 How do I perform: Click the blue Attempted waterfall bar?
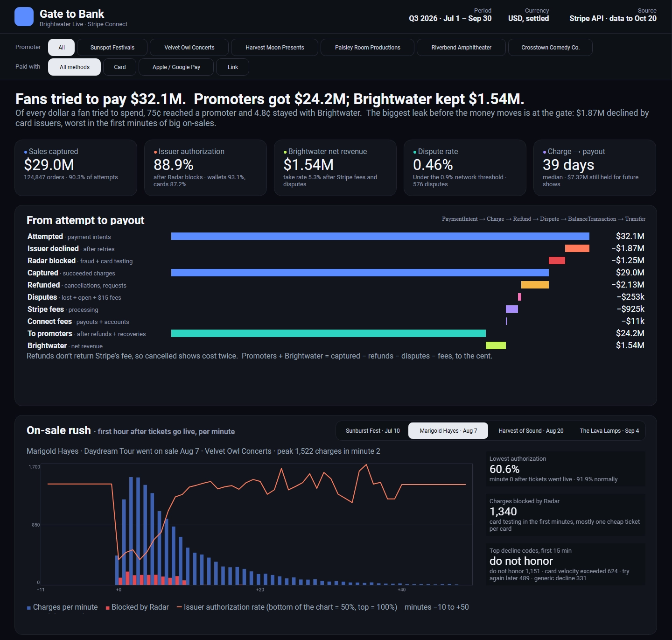(x=380, y=236)
